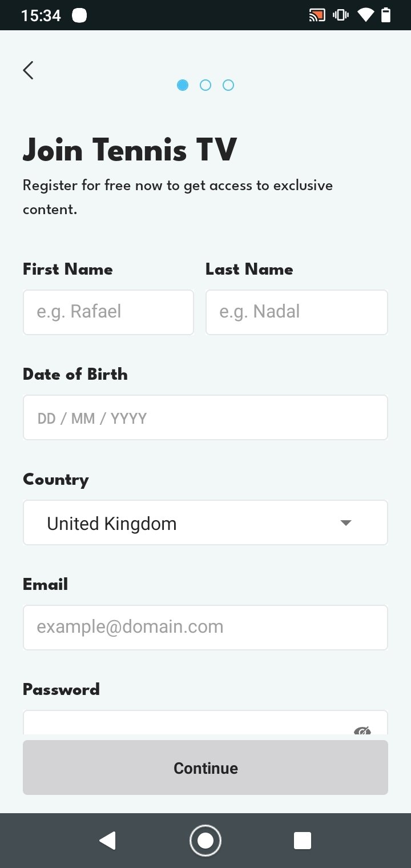This screenshot has height=868, width=411.
Task: Tap the back arrow at top left
Action: pyautogui.click(x=28, y=70)
